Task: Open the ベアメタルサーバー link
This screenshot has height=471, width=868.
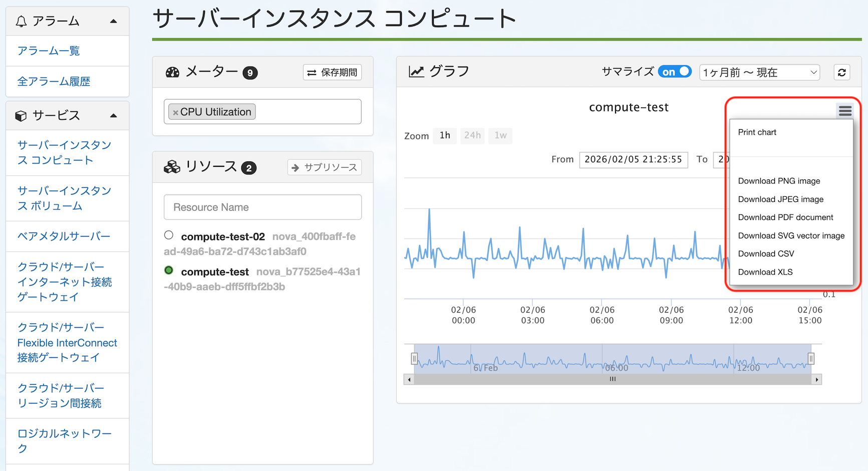Action: [64, 237]
